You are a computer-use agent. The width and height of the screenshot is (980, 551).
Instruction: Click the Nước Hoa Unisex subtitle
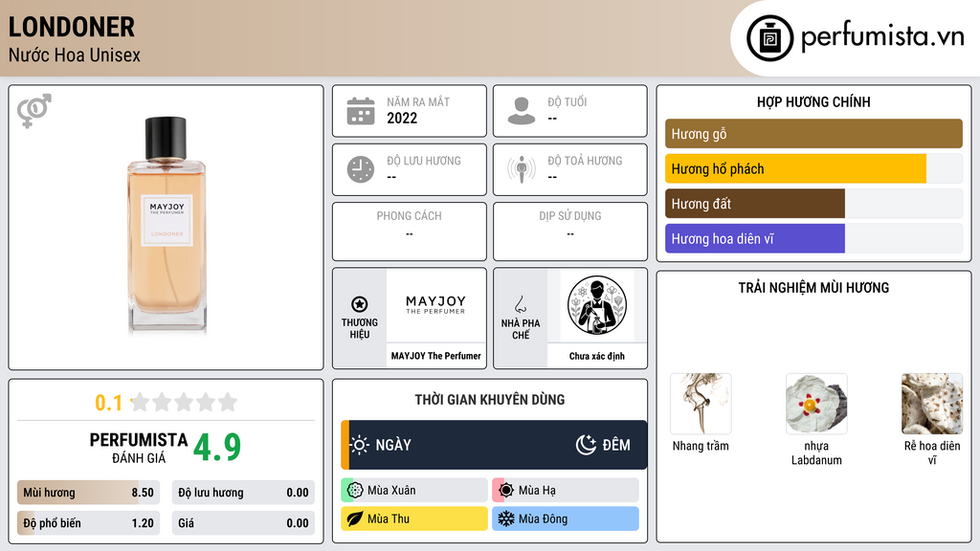click(75, 55)
